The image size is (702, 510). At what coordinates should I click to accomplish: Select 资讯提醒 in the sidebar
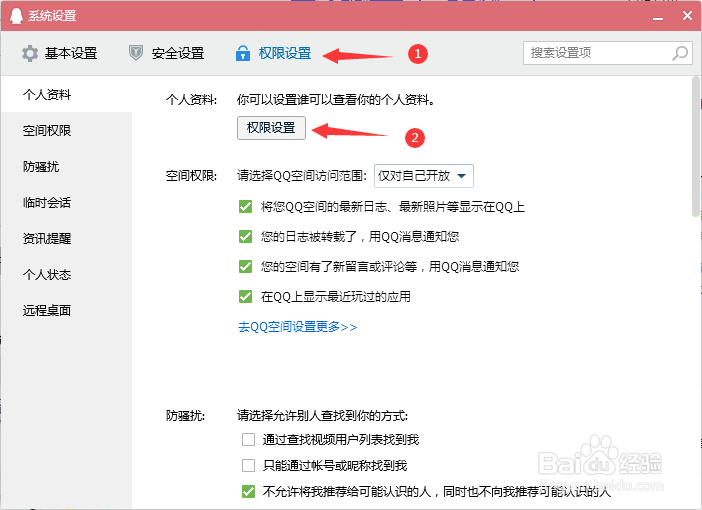[66, 238]
